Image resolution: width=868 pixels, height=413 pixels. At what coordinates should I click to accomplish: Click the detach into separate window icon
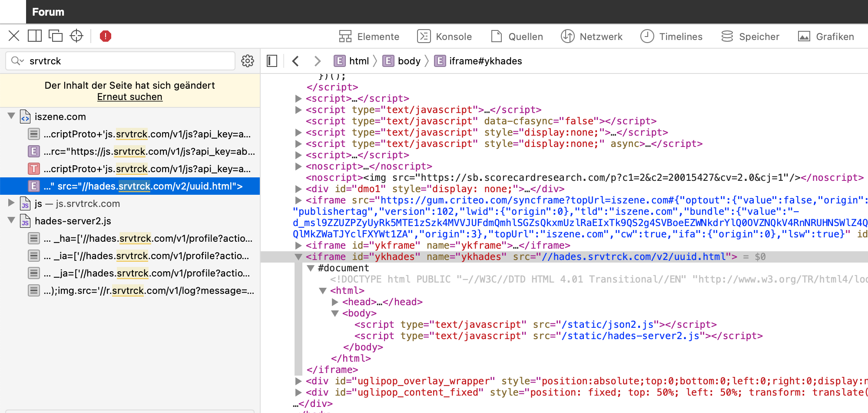56,36
